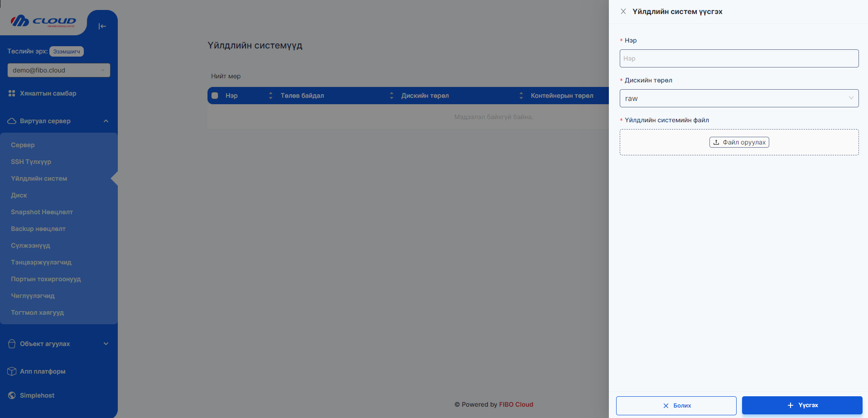Screen dimensions: 868x418
Task: Sort by Төлөв байдал column arrows
Action: (391, 96)
